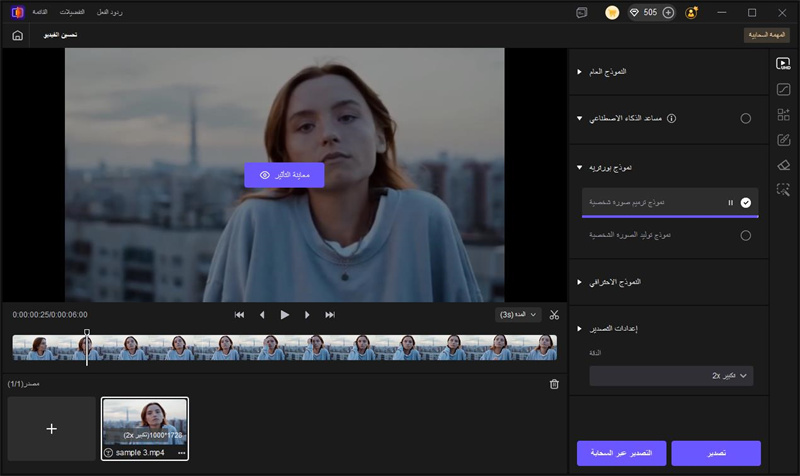This screenshot has height=476, width=800.
Task: Click the play button under the preview
Action: coord(284,314)
